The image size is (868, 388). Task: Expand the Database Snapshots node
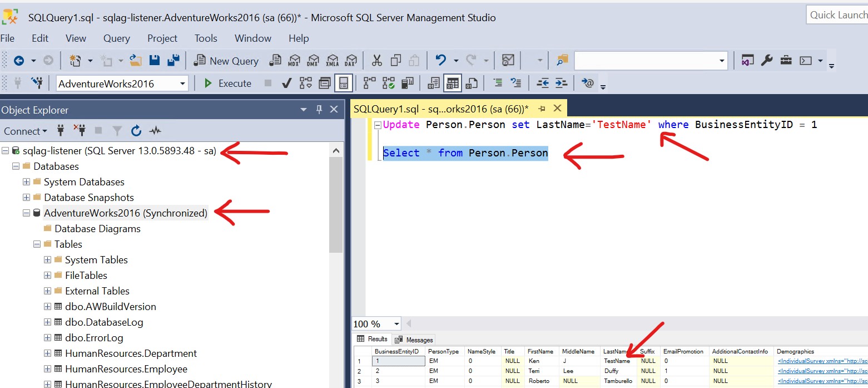point(26,198)
